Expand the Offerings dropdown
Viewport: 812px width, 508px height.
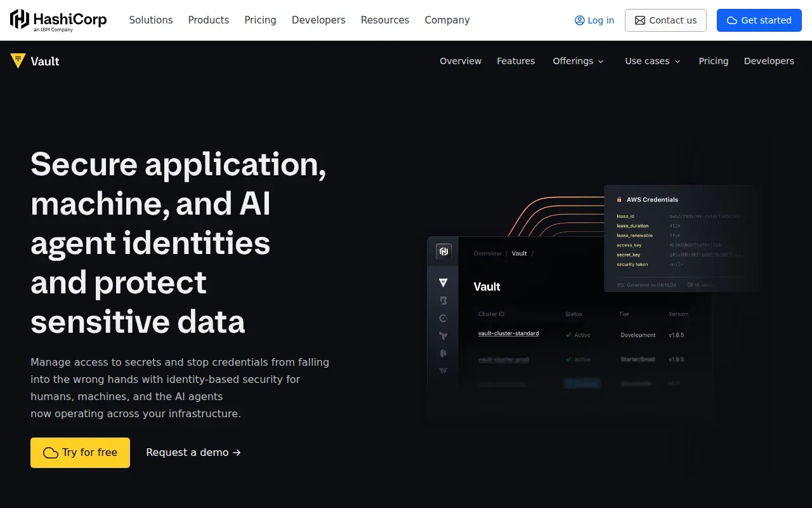[x=579, y=61]
